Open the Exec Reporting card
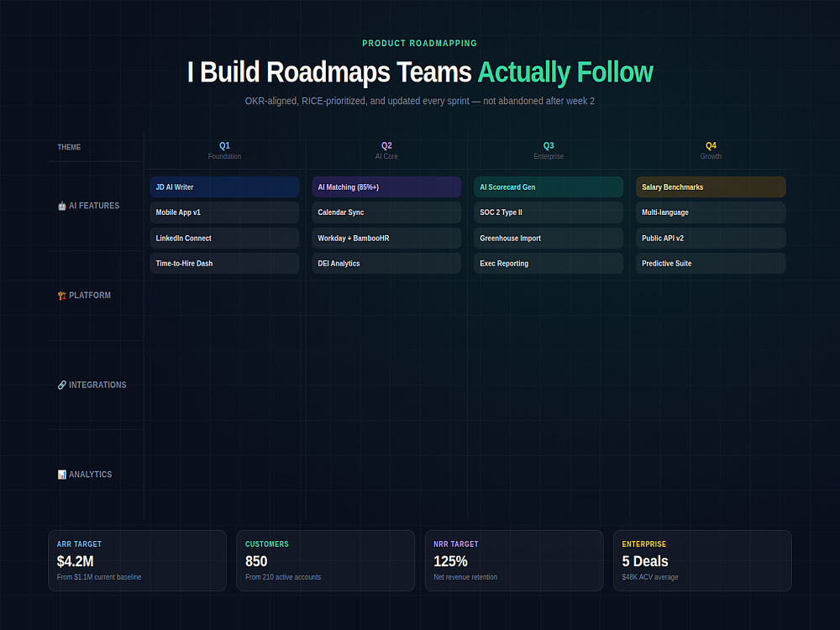The width and height of the screenshot is (840, 630). (549, 263)
